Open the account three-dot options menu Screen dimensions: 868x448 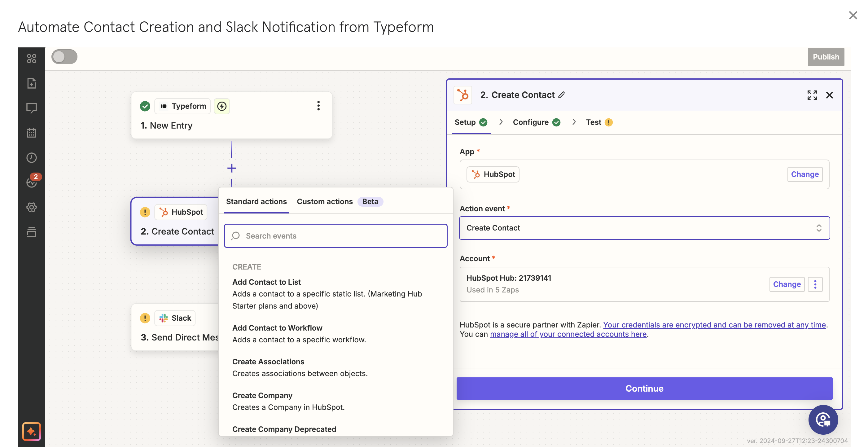coord(815,284)
